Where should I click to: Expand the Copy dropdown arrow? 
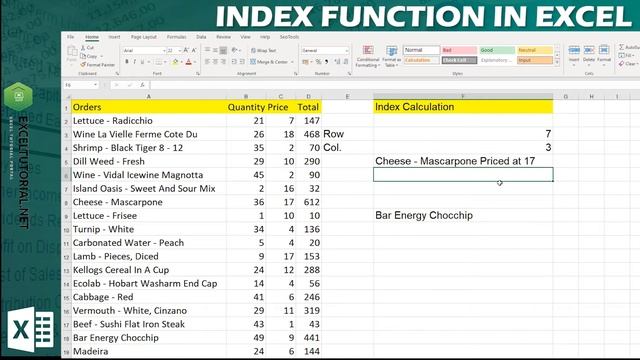point(102,56)
